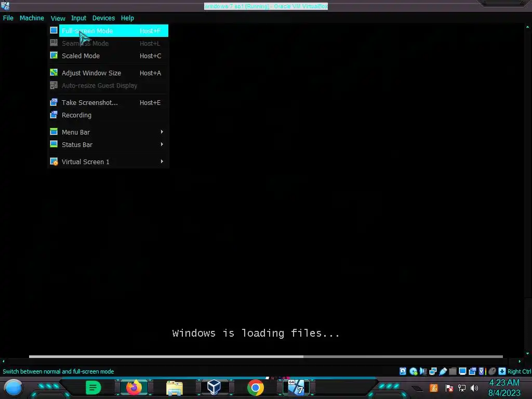Click the Scaled Mode icon
This screenshot has width=532, height=399.
click(x=54, y=55)
